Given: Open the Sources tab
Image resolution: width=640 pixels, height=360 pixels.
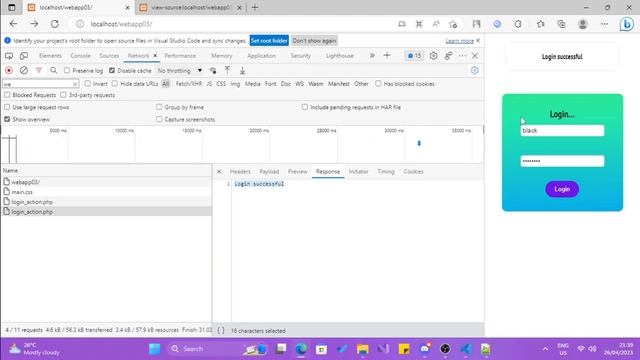Looking at the screenshot, I should [109, 56].
